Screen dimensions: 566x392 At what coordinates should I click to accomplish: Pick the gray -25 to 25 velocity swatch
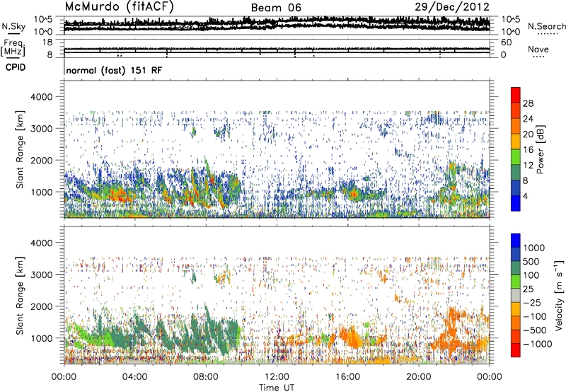(x=516, y=295)
